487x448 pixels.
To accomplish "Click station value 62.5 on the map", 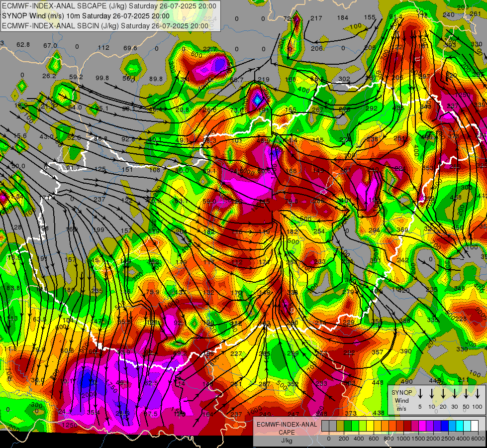I will 151,383.
